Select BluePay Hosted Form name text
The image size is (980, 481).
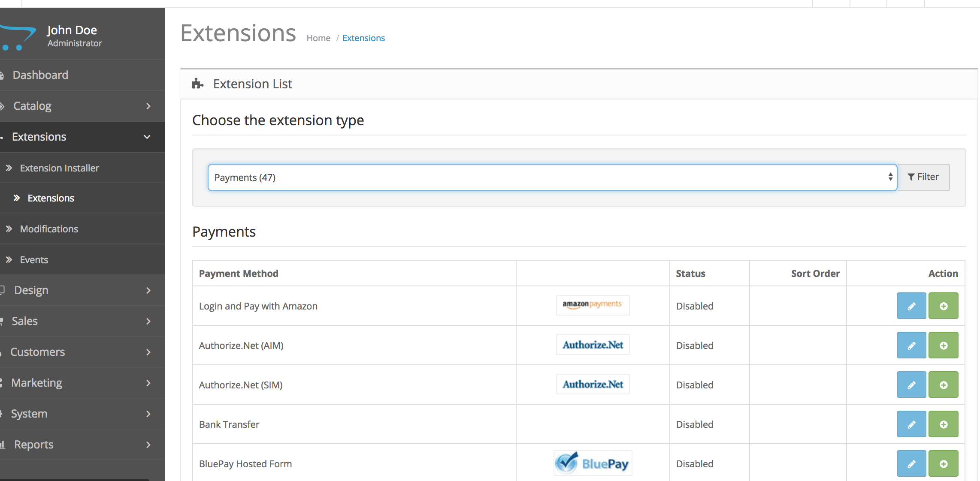click(x=245, y=464)
